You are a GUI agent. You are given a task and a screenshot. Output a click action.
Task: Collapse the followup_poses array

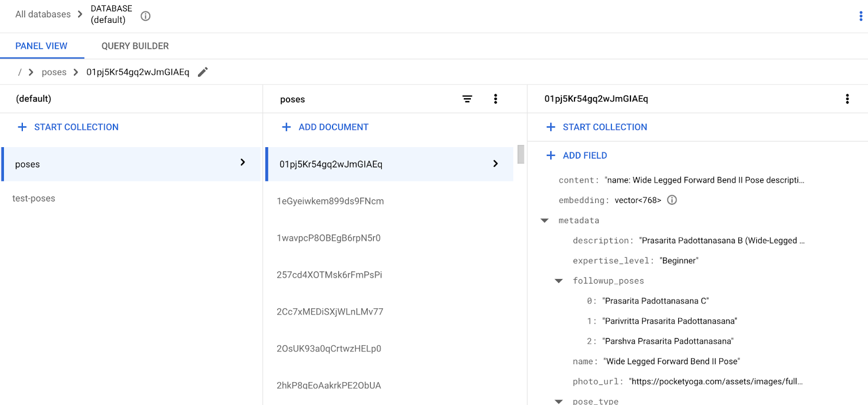pos(559,281)
